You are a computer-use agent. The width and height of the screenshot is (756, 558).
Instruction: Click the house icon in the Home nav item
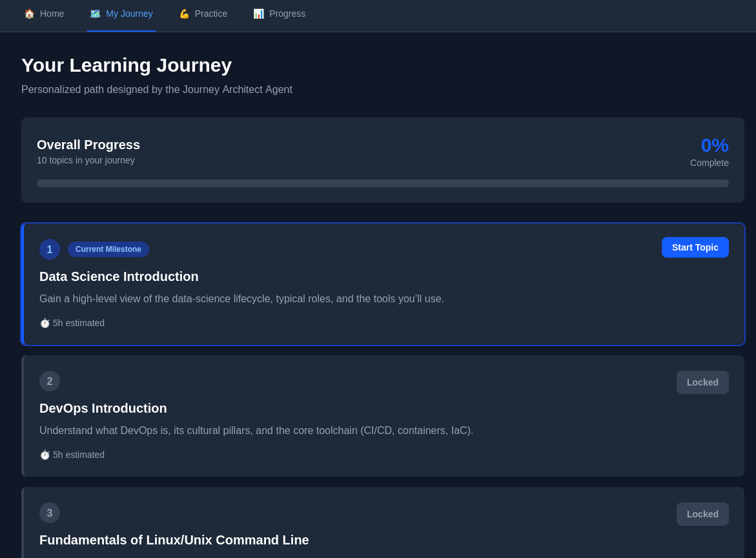point(29,14)
